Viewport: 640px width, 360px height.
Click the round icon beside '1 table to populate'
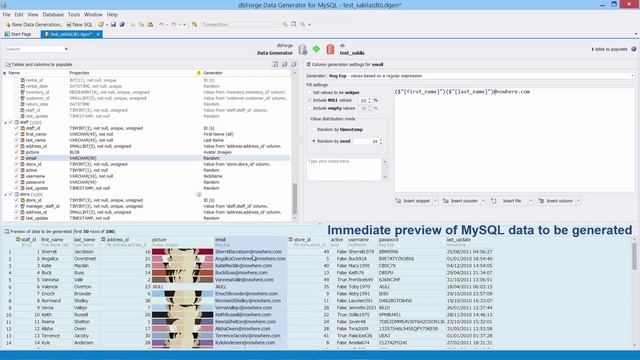(x=633, y=49)
